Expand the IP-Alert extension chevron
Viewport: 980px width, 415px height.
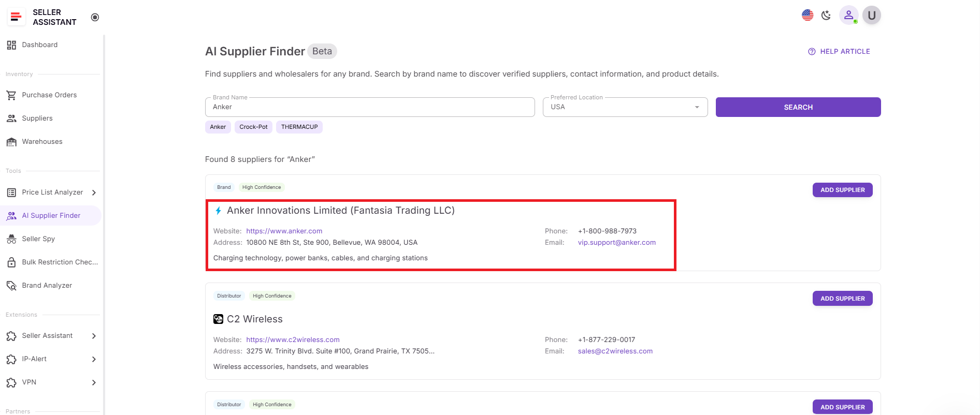pyautogui.click(x=94, y=359)
